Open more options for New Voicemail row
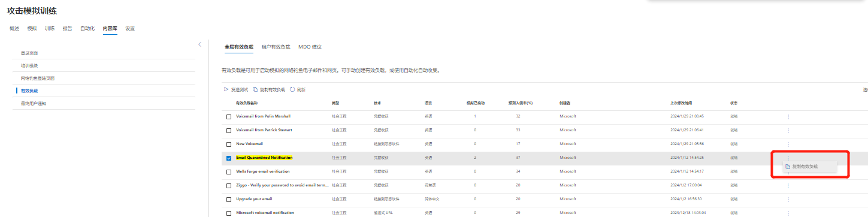 tap(788, 144)
